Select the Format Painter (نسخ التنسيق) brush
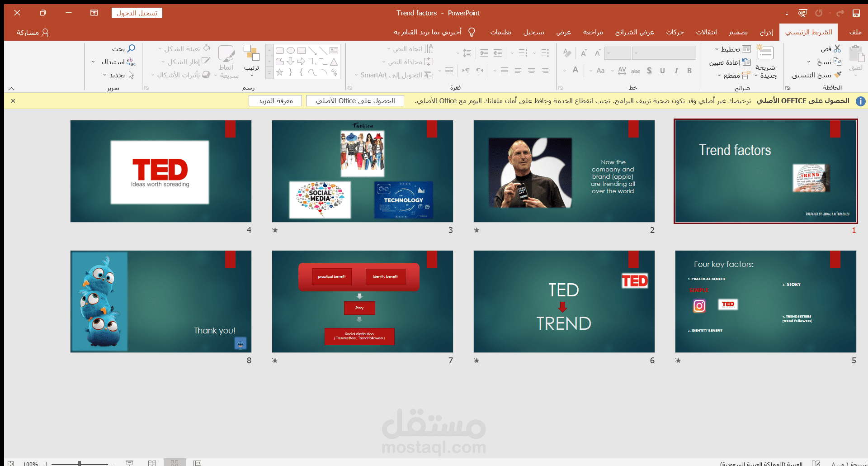Image resolution: width=868 pixels, height=466 pixels. coord(838,75)
